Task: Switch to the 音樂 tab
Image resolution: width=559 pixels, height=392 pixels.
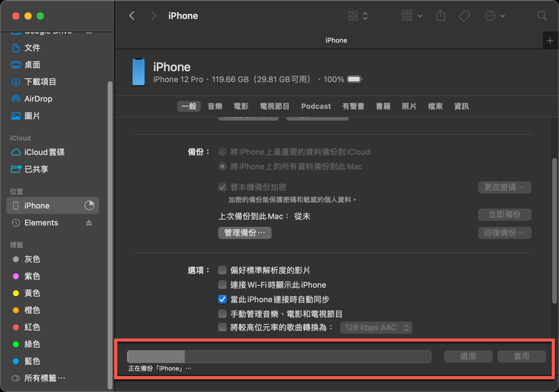Action: point(215,106)
